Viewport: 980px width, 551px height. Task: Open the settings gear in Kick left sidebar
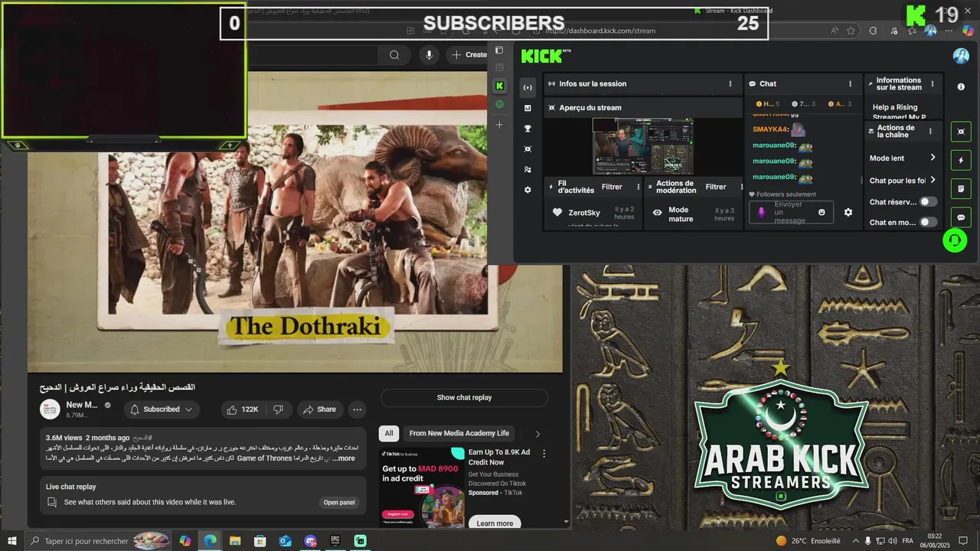[528, 190]
